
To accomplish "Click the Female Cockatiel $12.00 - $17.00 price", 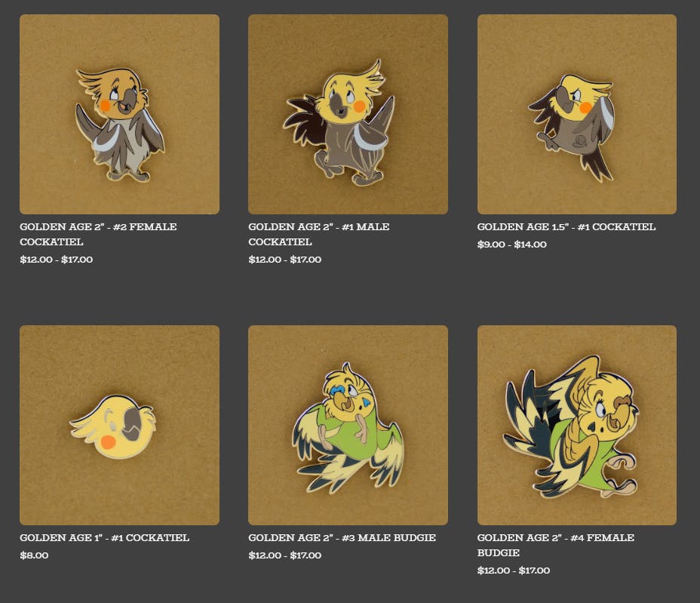I will point(57,259).
